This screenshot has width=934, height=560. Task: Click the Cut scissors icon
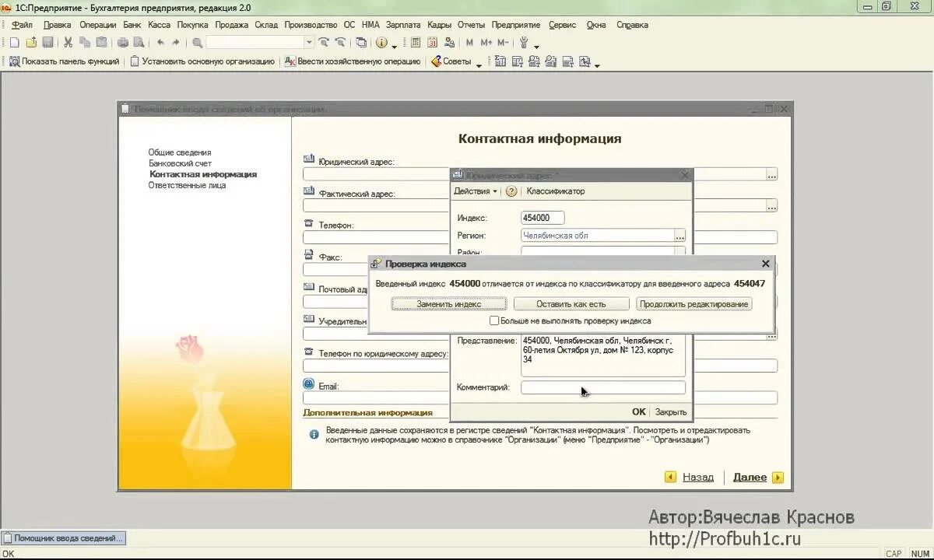tap(68, 43)
